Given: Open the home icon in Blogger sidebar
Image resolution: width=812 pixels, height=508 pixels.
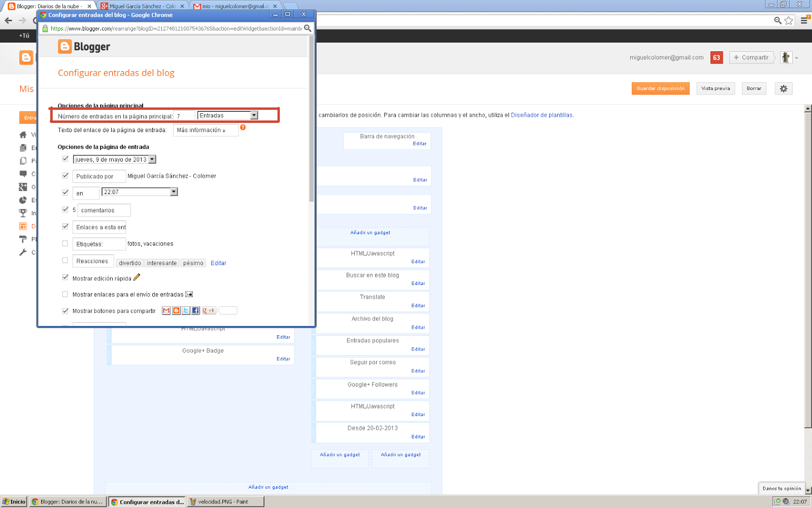Looking at the screenshot, I should [23, 135].
